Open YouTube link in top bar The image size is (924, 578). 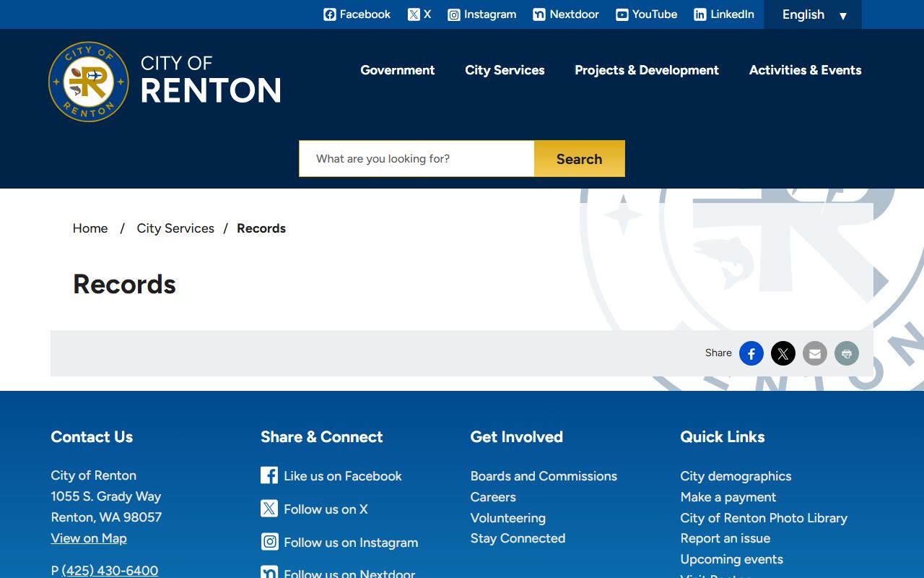(x=646, y=14)
